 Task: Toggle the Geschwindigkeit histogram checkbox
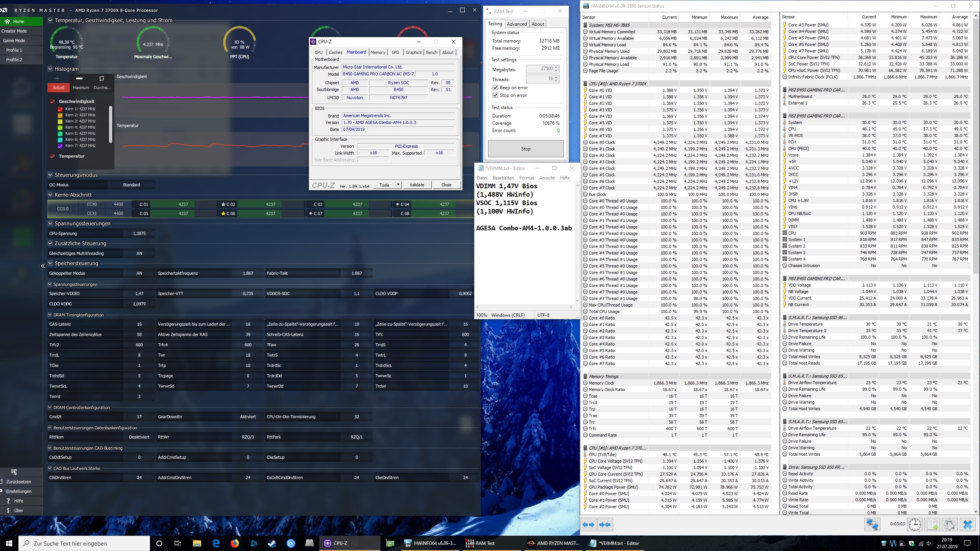pyautogui.click(x=52, y=101)
